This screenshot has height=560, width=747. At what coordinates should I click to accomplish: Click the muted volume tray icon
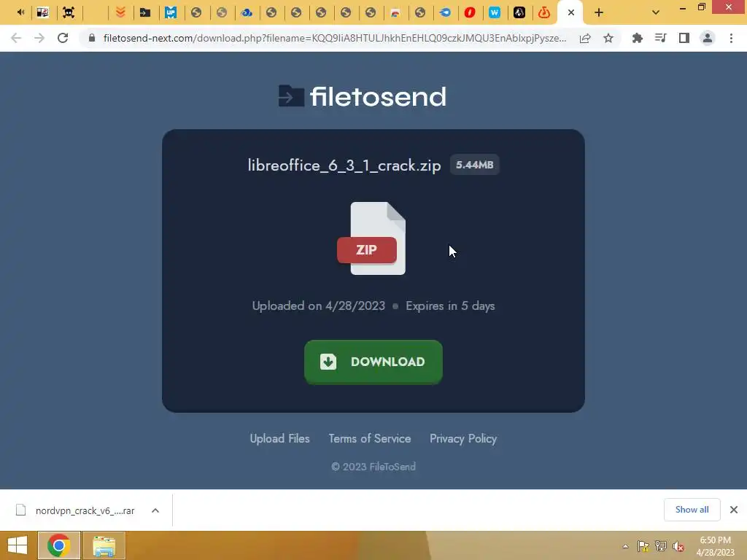point(678,546)
